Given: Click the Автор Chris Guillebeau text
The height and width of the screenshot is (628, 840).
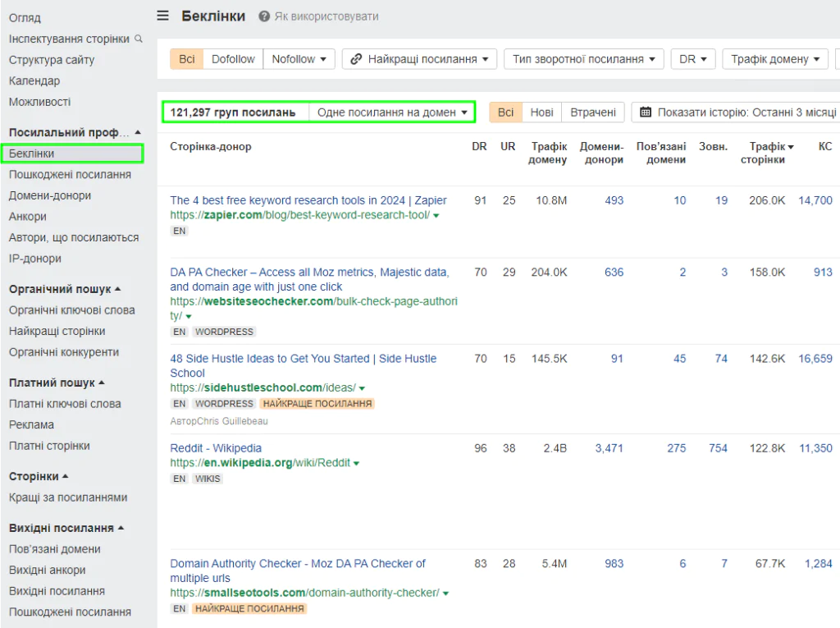Looking at the screenshot, I should pyautogui.click(x=219, y=421).
